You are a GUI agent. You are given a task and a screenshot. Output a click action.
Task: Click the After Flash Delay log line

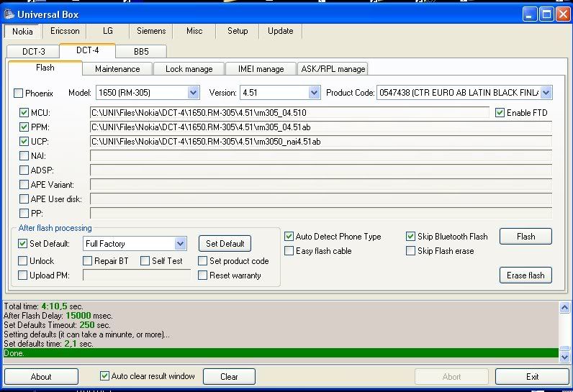[58, 316]
